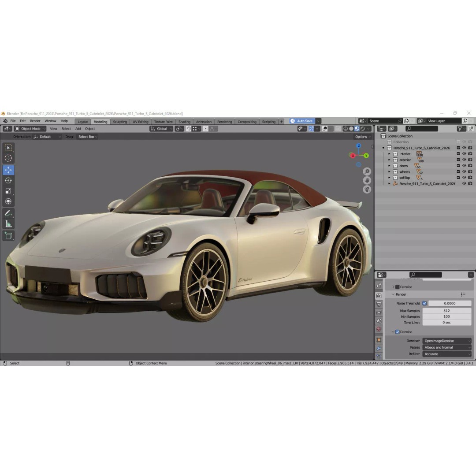Open the Global transform orientation dropdown
476x476 pixels.
coord(161,129)
